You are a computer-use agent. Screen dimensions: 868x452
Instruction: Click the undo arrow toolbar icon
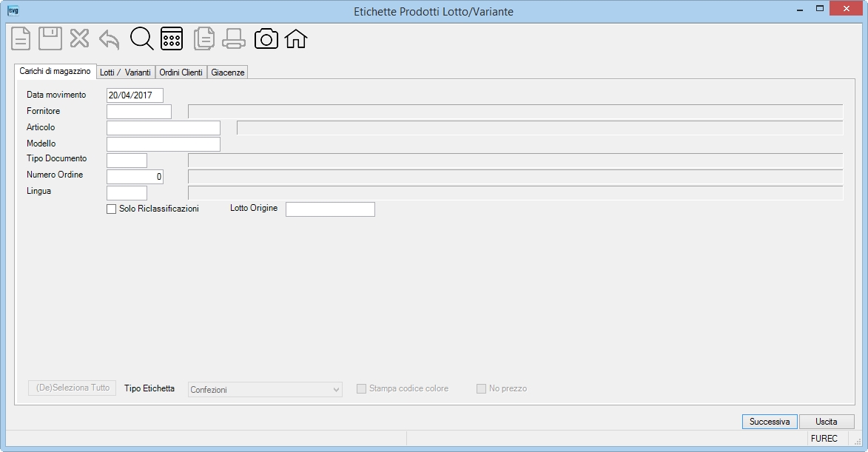pyautogui.click(x=109, y=39)
